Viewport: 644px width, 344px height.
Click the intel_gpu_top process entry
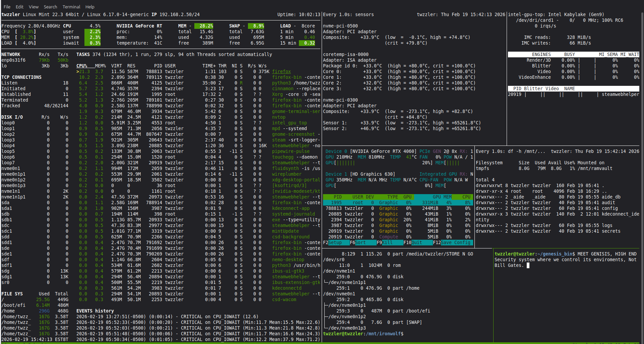pos(289,123)
